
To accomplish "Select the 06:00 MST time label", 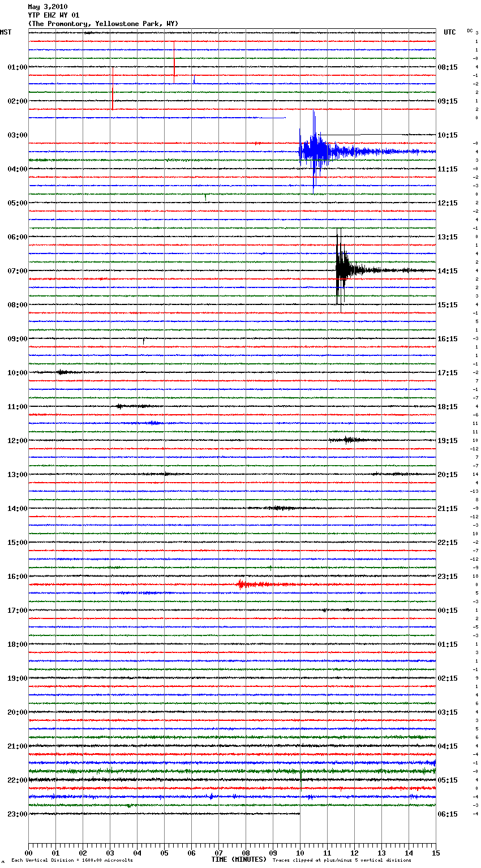I will [18, 237].
